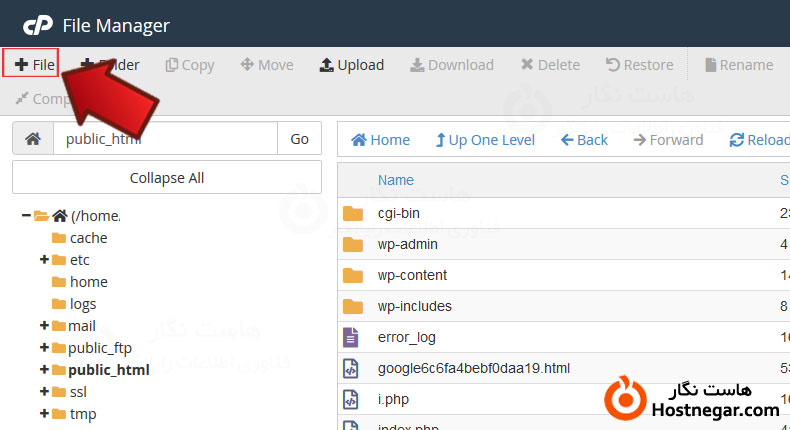
Task: Open the Upload dialog
Action: (x=351, y=65)
